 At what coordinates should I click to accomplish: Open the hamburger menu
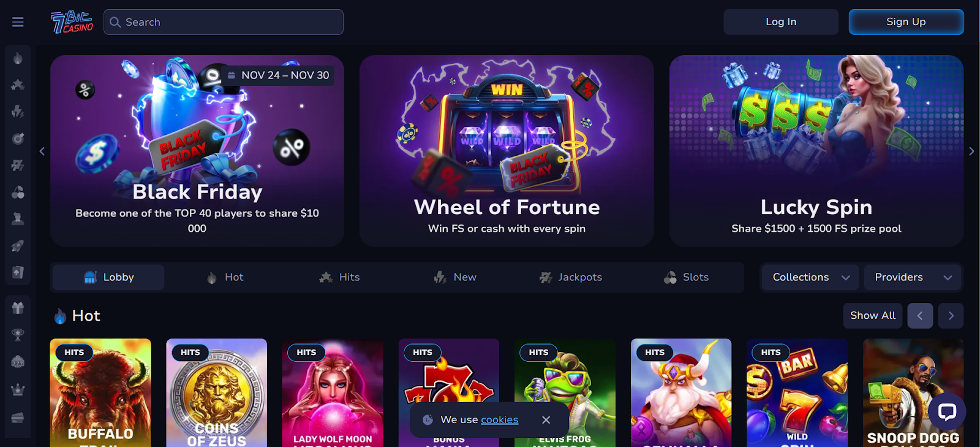coord(18,22)
